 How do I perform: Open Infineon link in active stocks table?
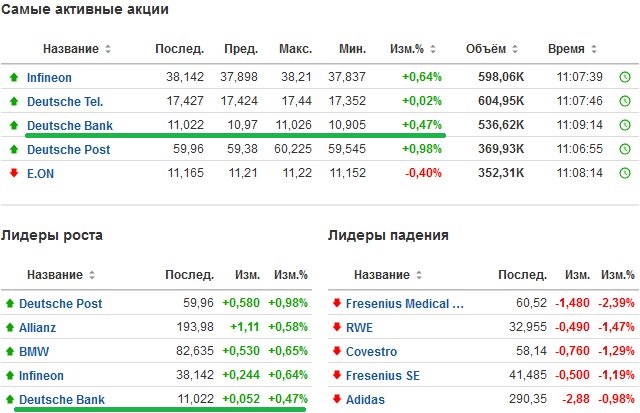pos(49,78)
